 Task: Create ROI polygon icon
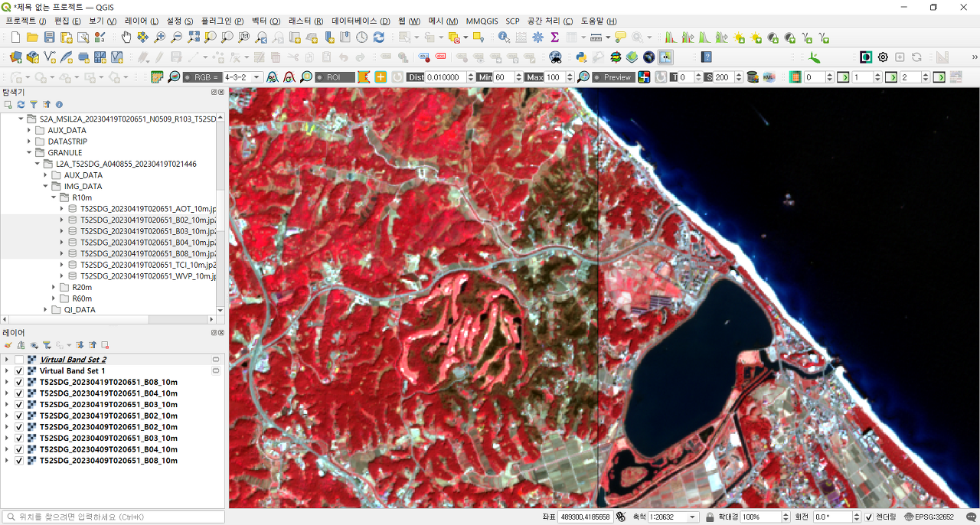pyautogui.click(x=364, y=77)
